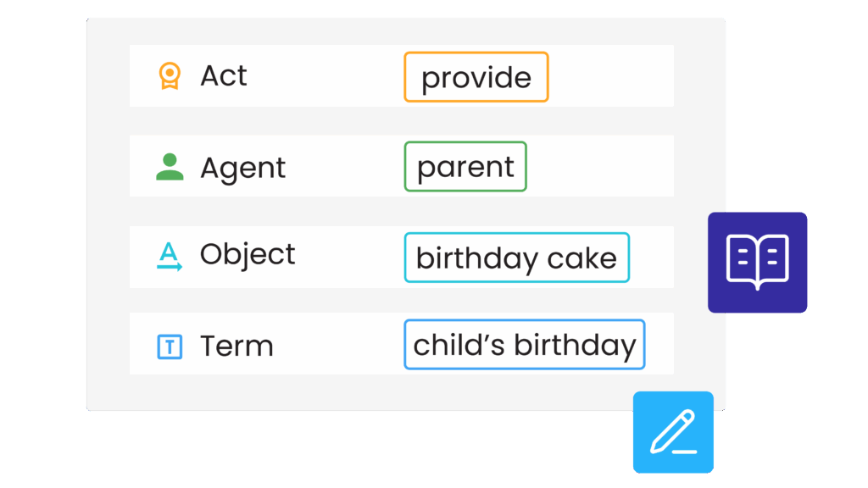Click the Agent row label

tap(242, 168)
